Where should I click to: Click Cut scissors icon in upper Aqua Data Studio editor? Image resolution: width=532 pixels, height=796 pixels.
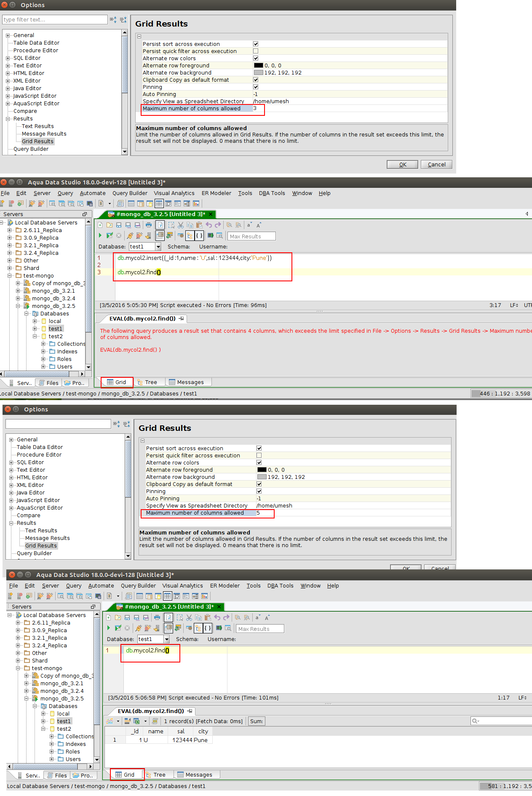181,225
